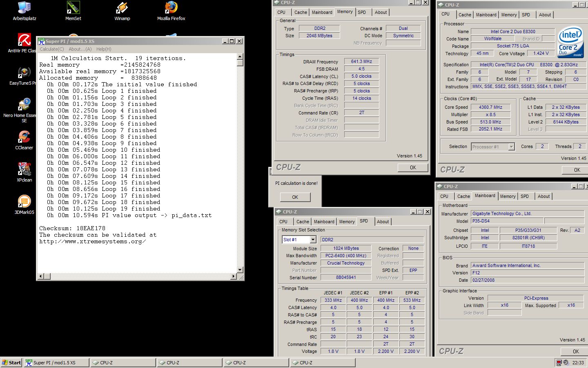Click the Super PI vertical scrollbar up arrow
The width and height of the screenshot is (588, 368).
240,56
